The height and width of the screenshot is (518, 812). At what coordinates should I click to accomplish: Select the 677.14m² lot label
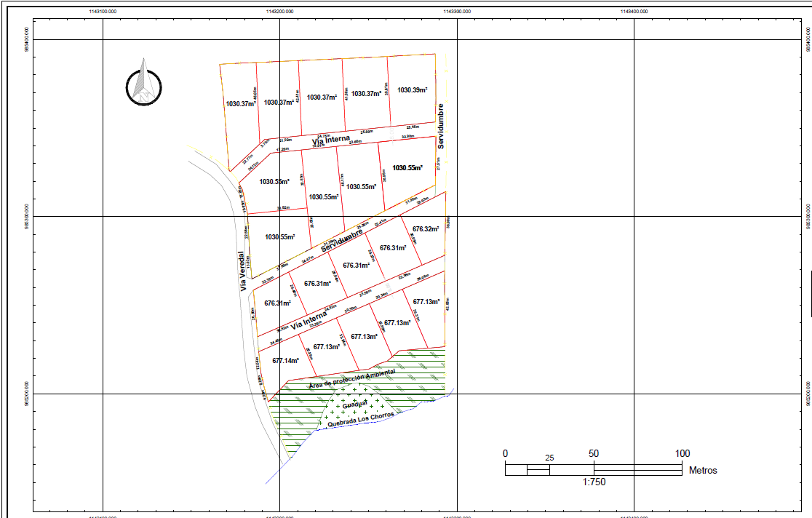285,360
